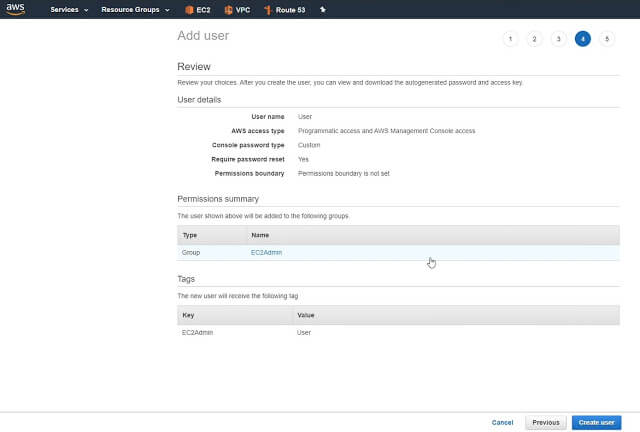The width and height of the screenshot is (640, 432).
Task: Select the current step 4 indicator
Action: [583, 39]
